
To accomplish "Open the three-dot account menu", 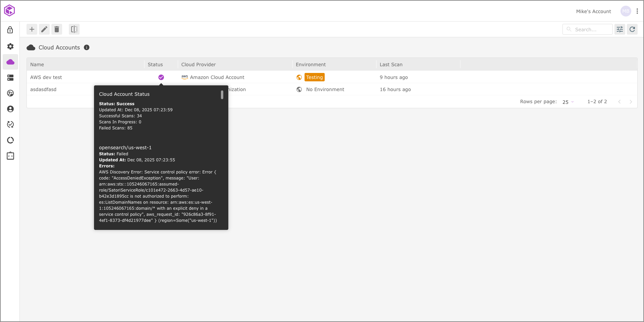I will 637,11.
